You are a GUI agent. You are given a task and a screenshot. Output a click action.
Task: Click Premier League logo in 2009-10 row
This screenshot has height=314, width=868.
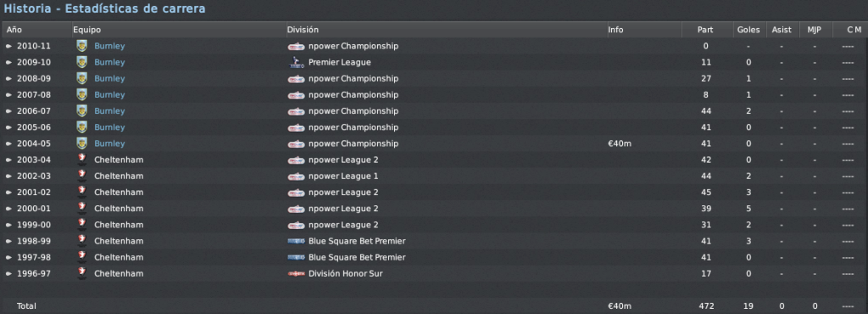pos(296,62)
